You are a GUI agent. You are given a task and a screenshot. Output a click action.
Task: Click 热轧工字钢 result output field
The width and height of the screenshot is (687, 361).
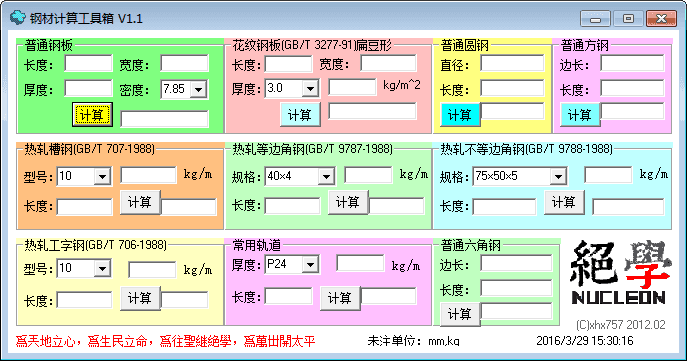pyautogui.click(x=184, y=300)
